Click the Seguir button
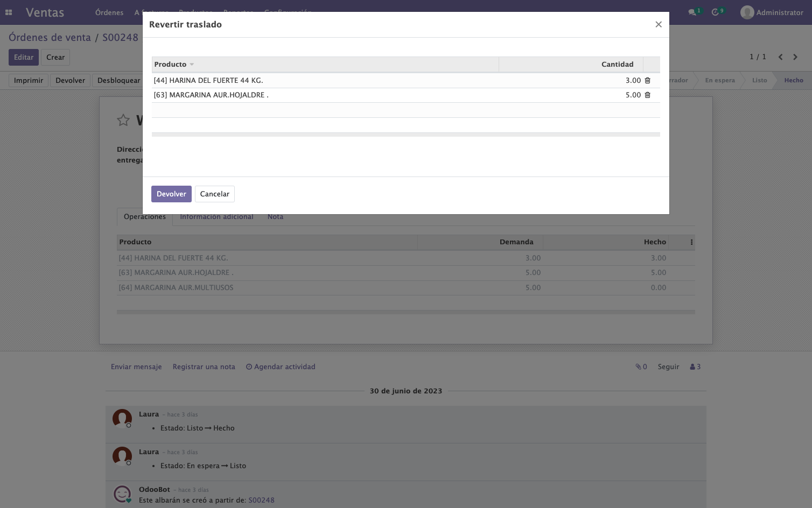Viewport: 812px width, 508px height. 668,366
